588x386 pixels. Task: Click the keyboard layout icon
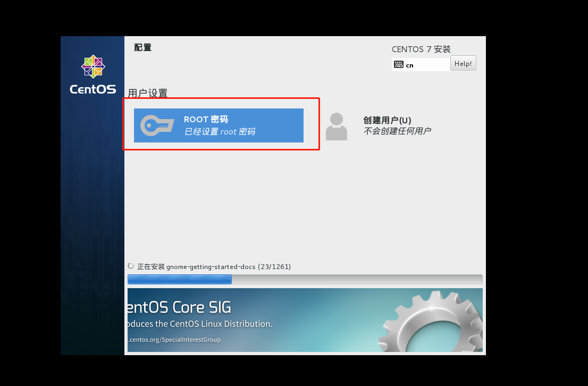pyautogui.click(x=399, y=64)
